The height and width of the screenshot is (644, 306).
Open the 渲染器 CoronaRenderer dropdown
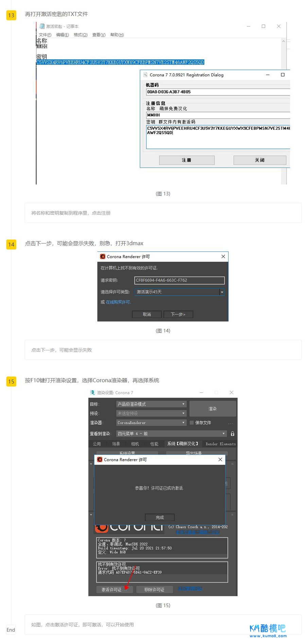[151, 423]
